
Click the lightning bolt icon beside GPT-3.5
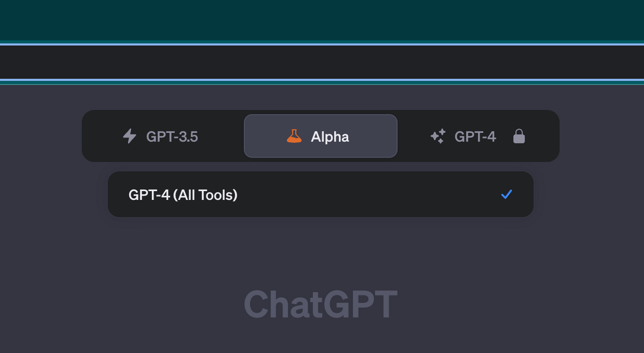click(129, 136)
